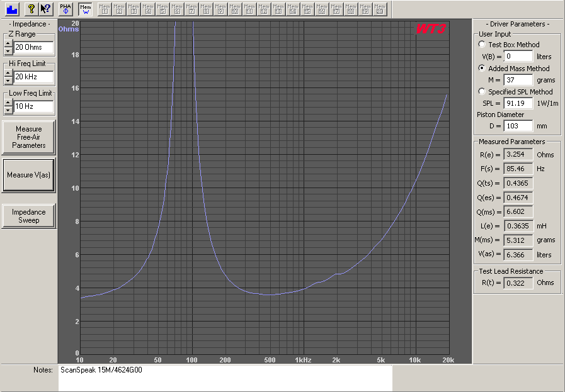Image resolution: width=565 pixels, height=392 pixels.
Task: Select memory slot Mem 1
Action: (x=105, y=9)
